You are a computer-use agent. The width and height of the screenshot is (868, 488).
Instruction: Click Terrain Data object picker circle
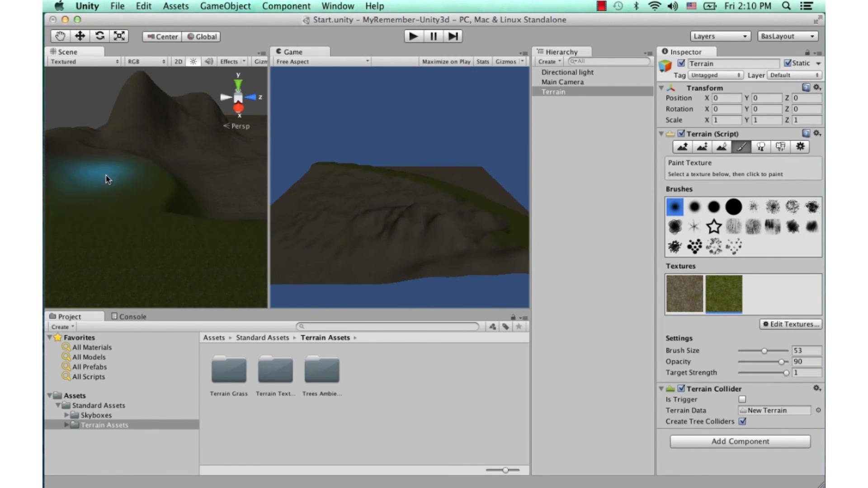pyautogui.click(x=818, y=410)
